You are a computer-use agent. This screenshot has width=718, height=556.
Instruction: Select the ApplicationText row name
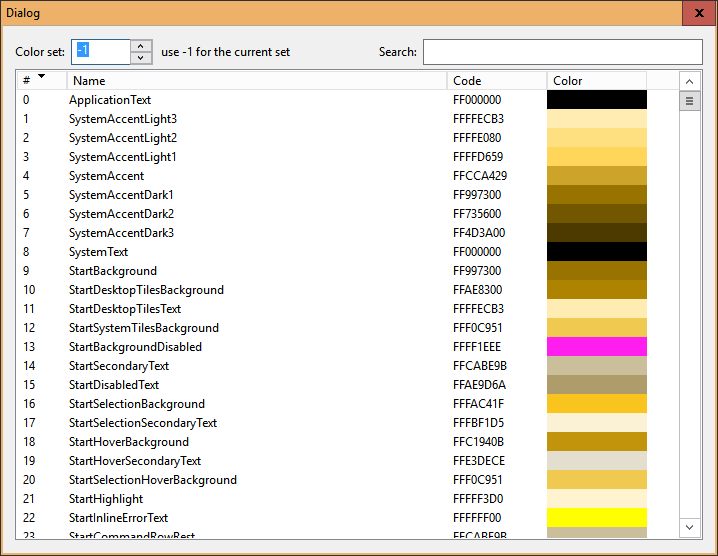click(x=110, y=100)
